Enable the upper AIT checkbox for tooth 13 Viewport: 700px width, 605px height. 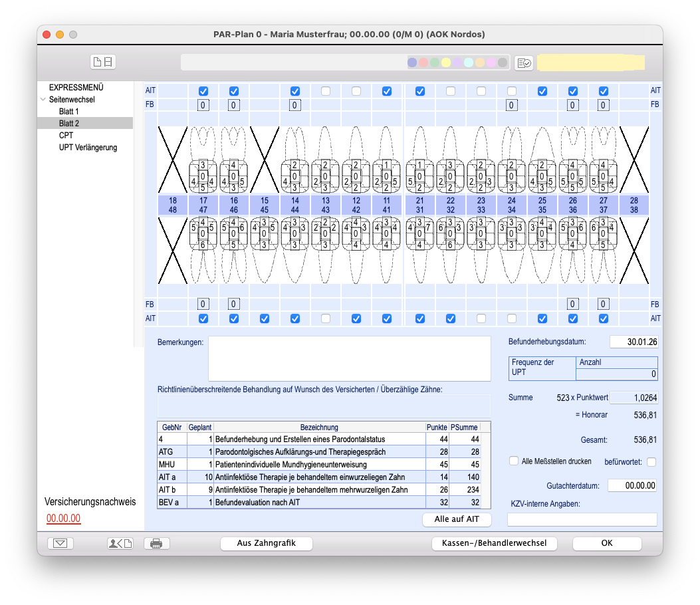point(326,91)
